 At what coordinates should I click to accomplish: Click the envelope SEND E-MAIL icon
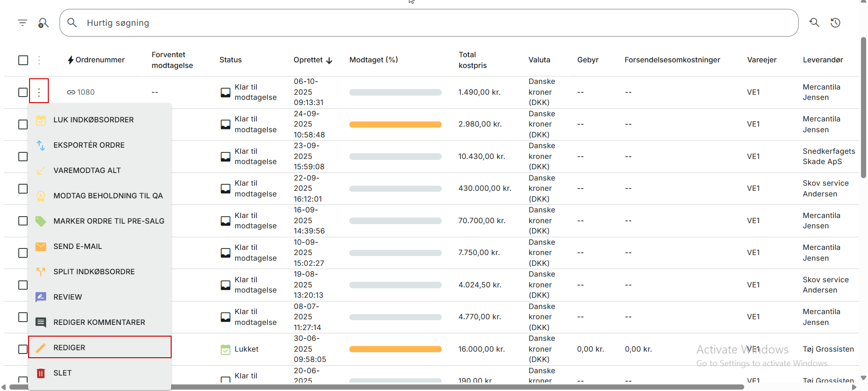41,247
